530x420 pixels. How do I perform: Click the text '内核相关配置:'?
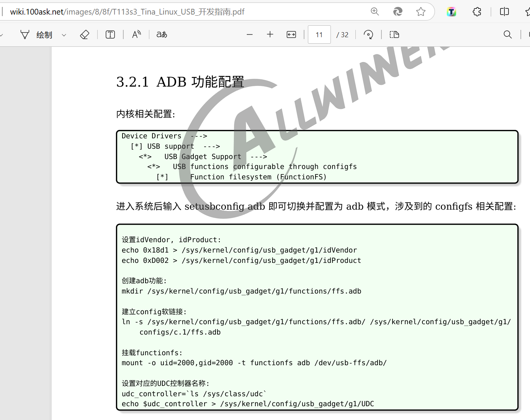click(x=146, y=114)
